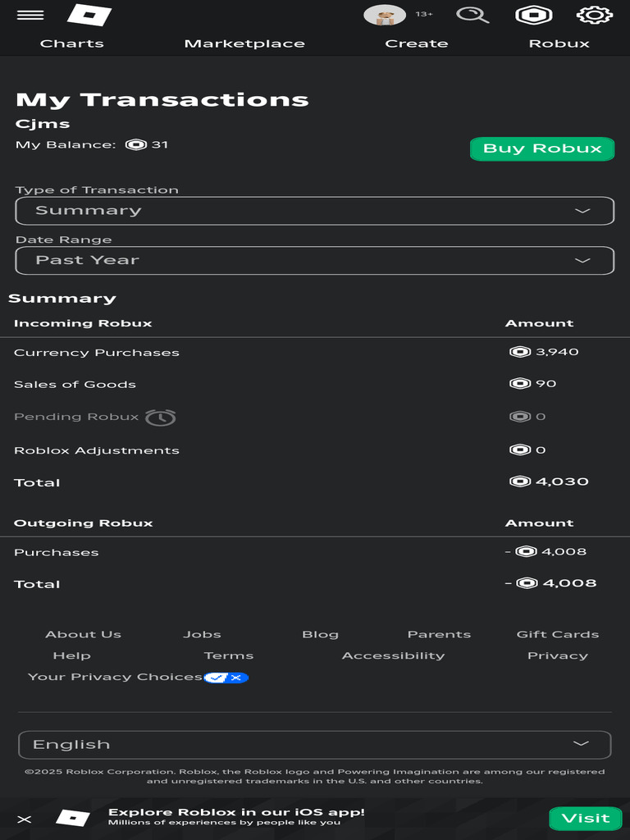Click Visit button in app banner

coord(586,819)
